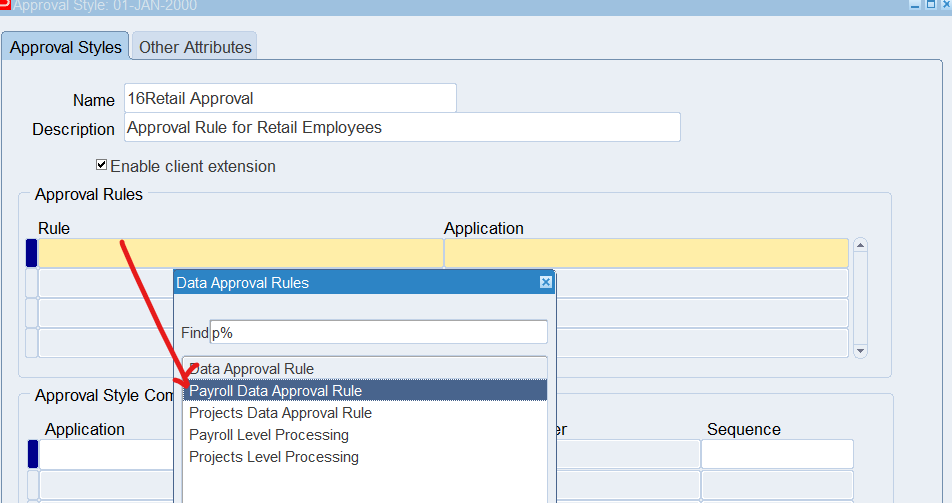Pick Payroll Level Processing in the list

click(269, 435)
